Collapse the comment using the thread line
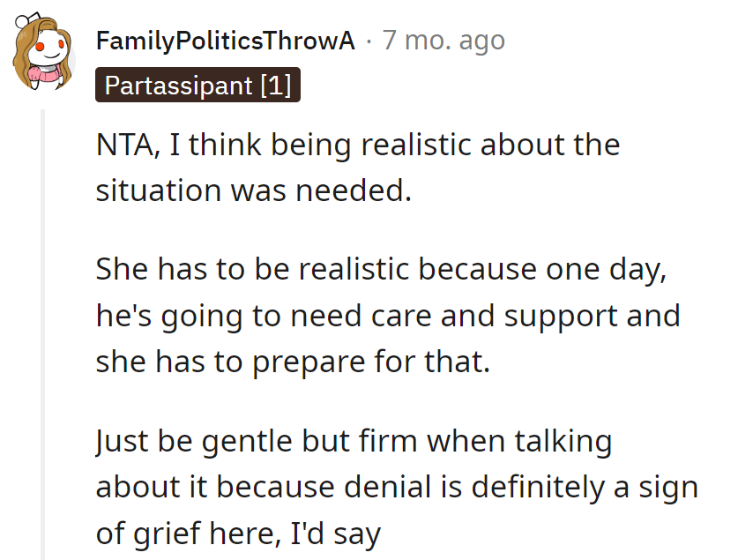The height and width of the screenshot is (560, 738). 43,335
